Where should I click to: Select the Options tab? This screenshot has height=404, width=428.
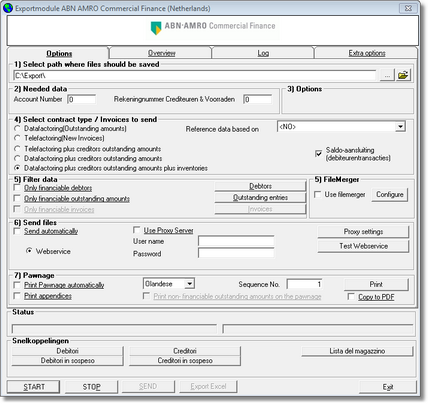point(59,53)
